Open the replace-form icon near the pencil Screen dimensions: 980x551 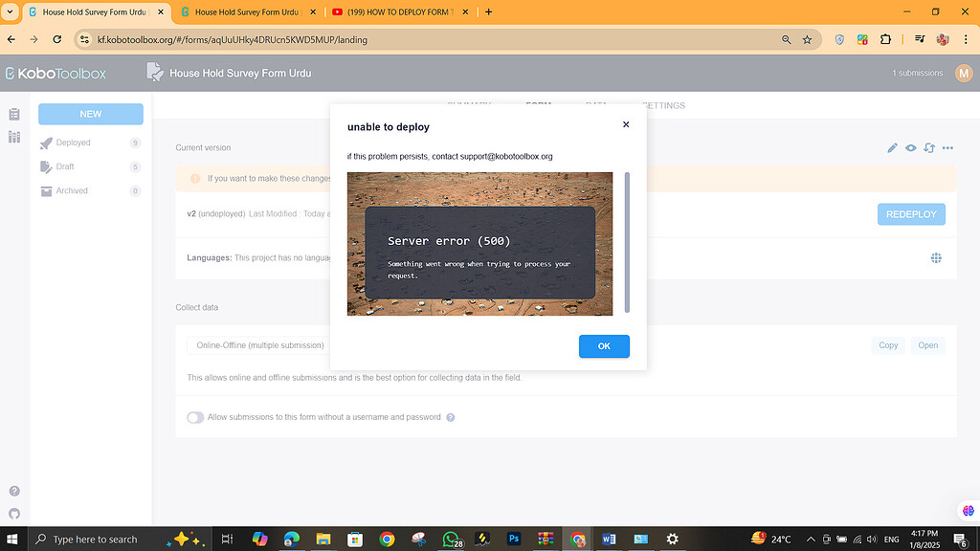coord(929,148)
